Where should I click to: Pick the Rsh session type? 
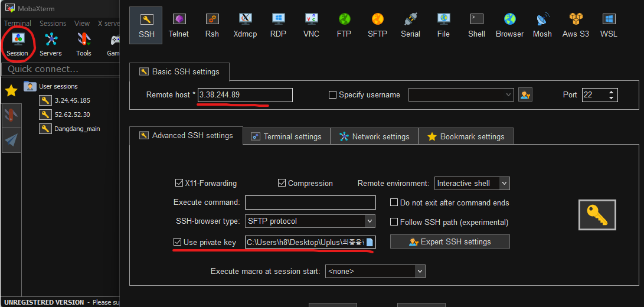pos(212,25)
